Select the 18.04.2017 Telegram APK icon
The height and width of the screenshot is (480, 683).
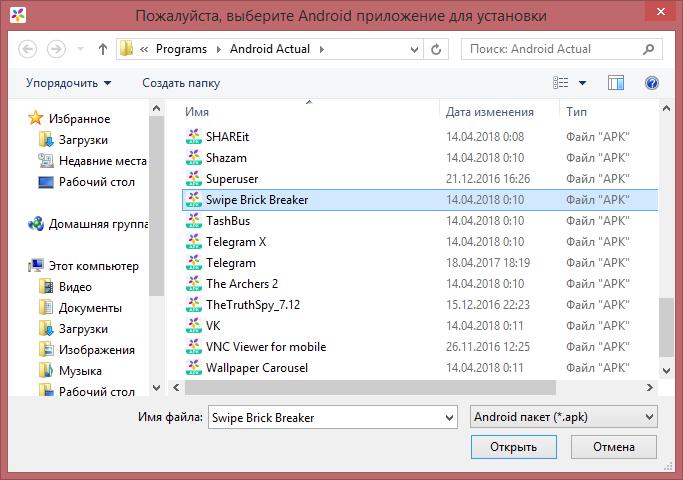pyautogui.click(x=194, y=262)
